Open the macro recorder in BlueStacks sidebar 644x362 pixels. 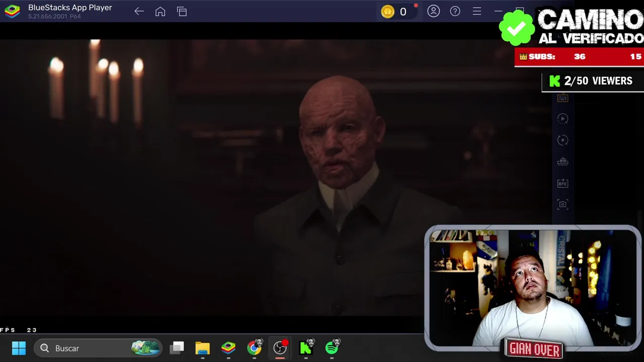point(562,119)
